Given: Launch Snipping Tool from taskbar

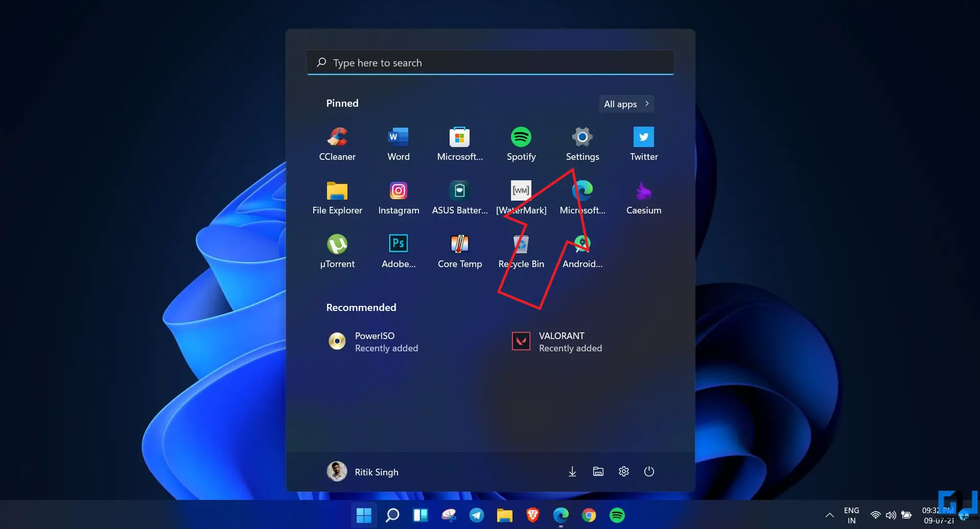Looking at the screenshot, I should (449, 515).
